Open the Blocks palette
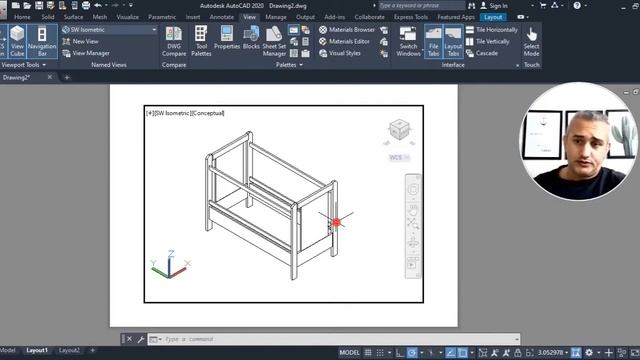 pos(251,38)
